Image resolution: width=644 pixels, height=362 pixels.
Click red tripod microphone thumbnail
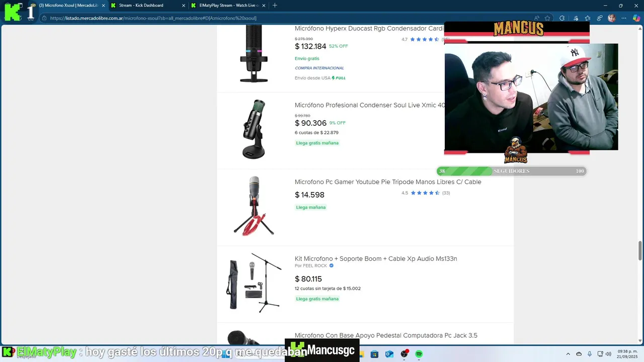tap(254, 206)
